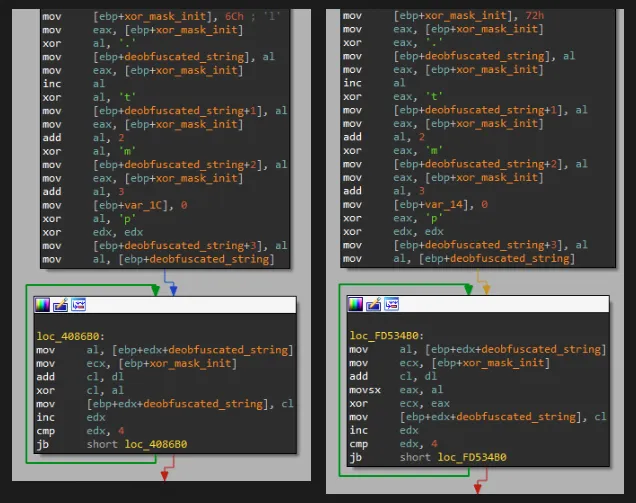Select the "xor eax, 'p'" instruction
636x503 pixels.
(393, 217)
